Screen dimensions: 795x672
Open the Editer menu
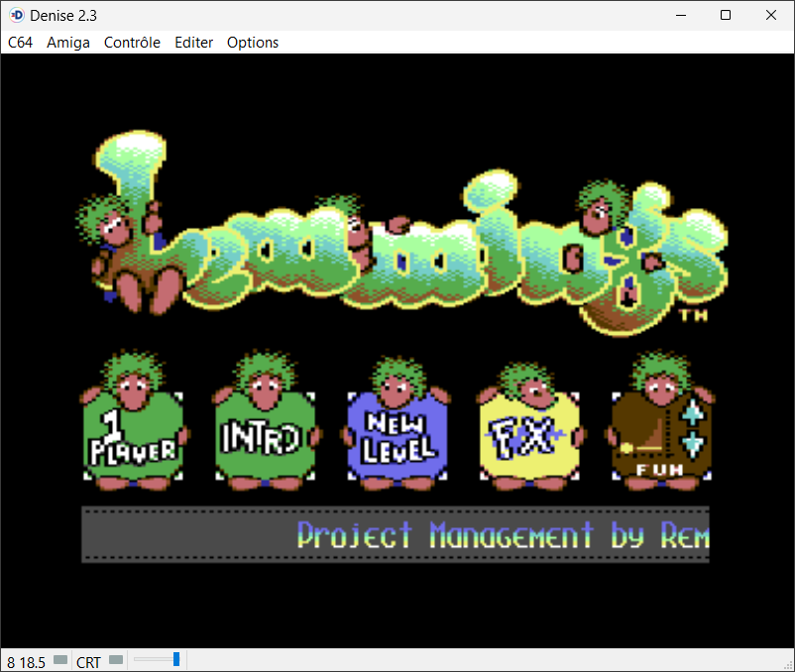click(193, 43)
